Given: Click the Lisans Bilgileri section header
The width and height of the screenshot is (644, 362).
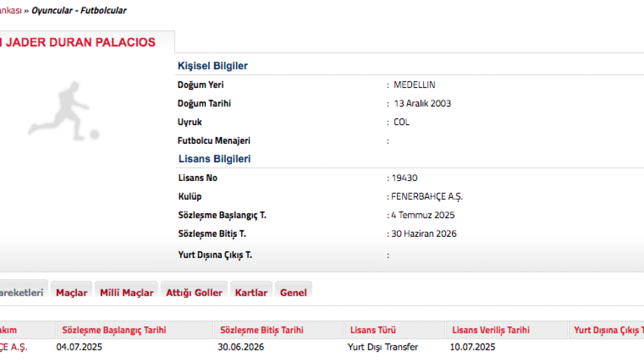Looking at the screenshot, I should point(214,159).
